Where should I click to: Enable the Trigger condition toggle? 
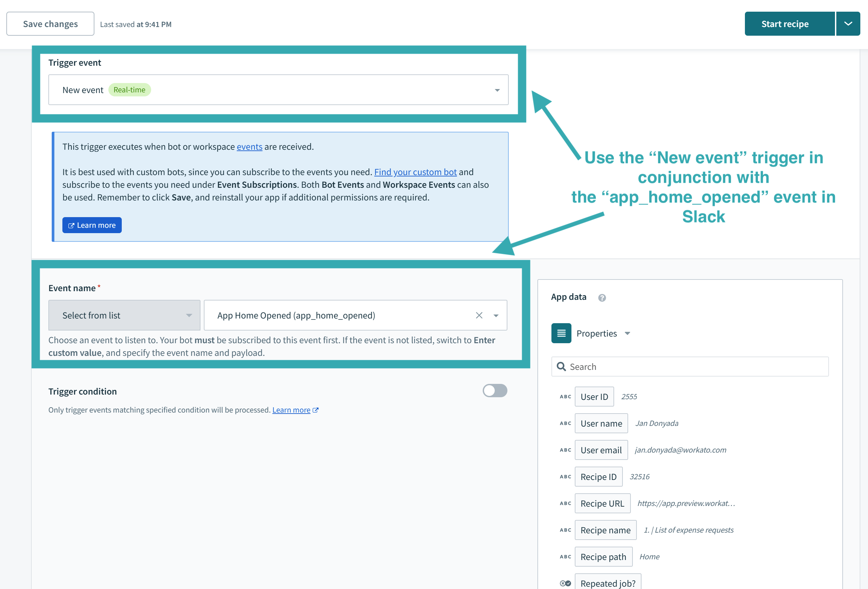[x=495, y=391]
